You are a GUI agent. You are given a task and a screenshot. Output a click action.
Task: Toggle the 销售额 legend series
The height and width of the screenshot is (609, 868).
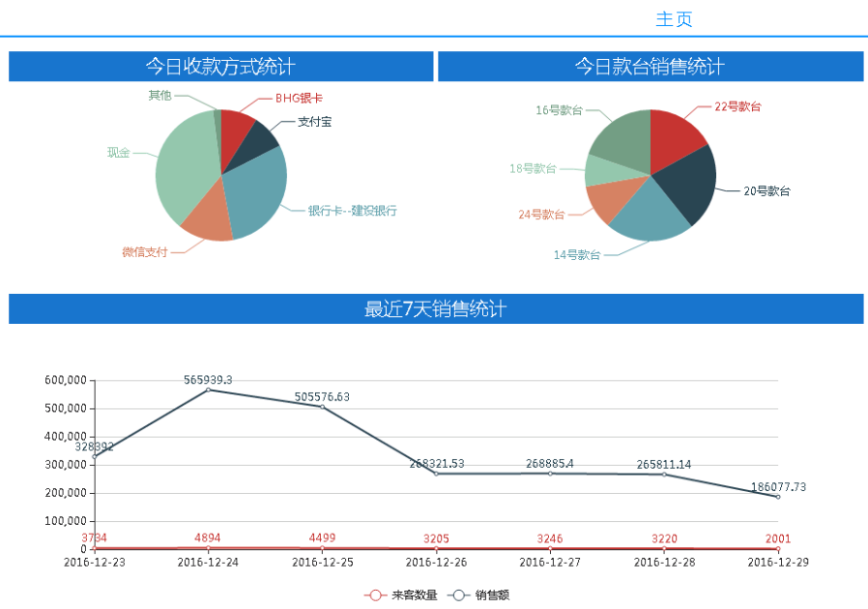pyautogui.click(x=478, y=595)
